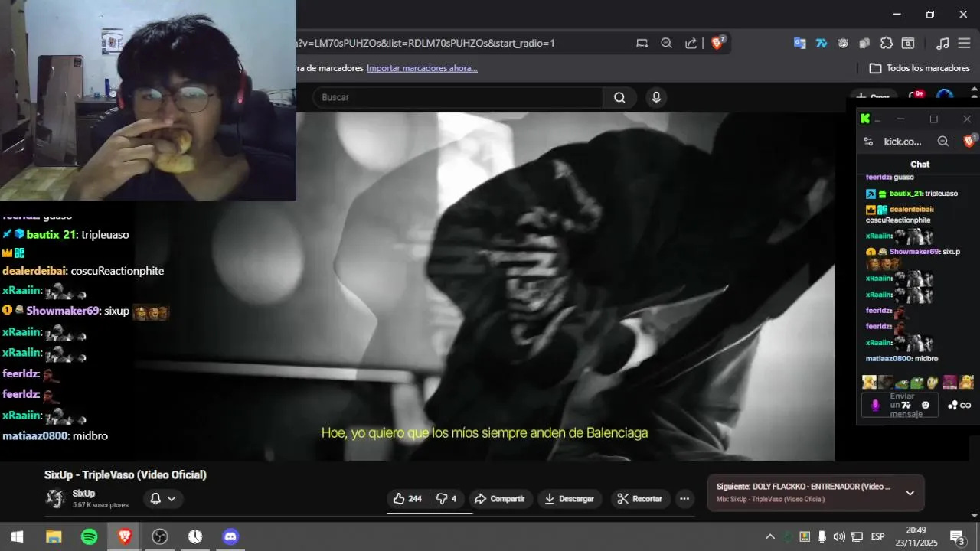Open media control music note icon
The height and width of the screenshot is (551, 980).
pyautogui.click(x=943, y=43)
